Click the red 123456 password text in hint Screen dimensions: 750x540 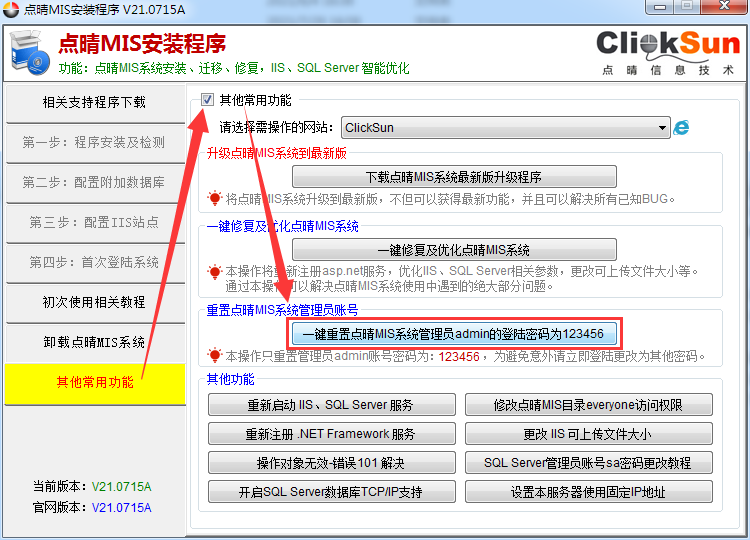459,357
